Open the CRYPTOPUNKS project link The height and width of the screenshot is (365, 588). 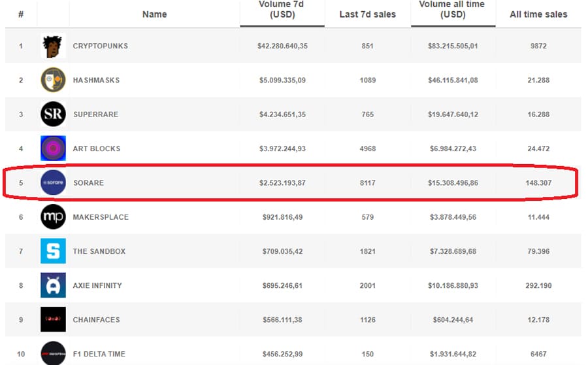click(100, 46)
